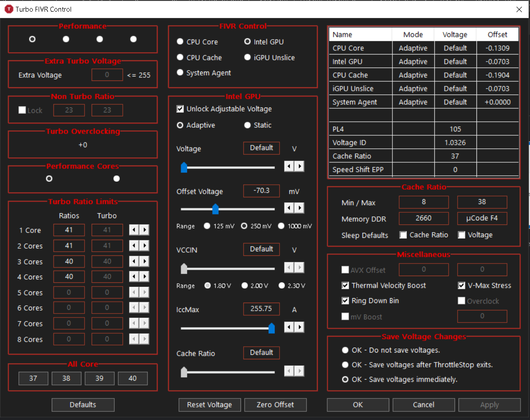The image size is (530, 420).
Task: Set All Core ratio to 39
Action: [99, 379]
